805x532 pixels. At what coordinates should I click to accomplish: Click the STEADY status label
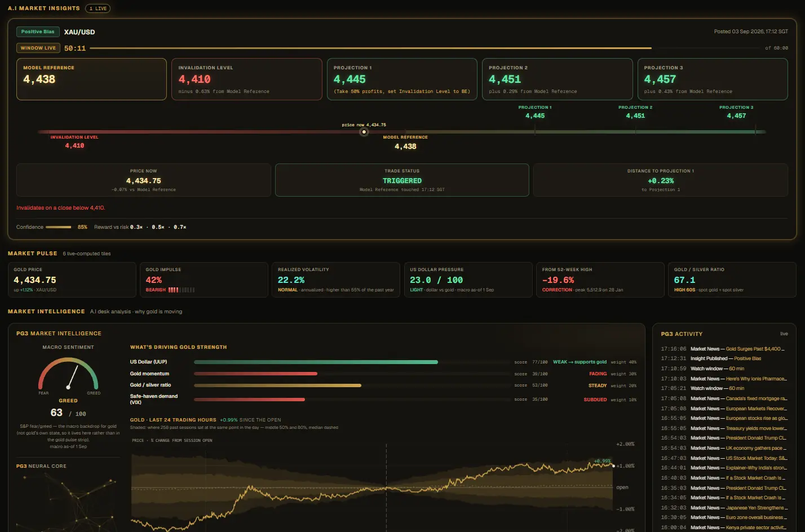pyautogui.click(x=598, y=385)
